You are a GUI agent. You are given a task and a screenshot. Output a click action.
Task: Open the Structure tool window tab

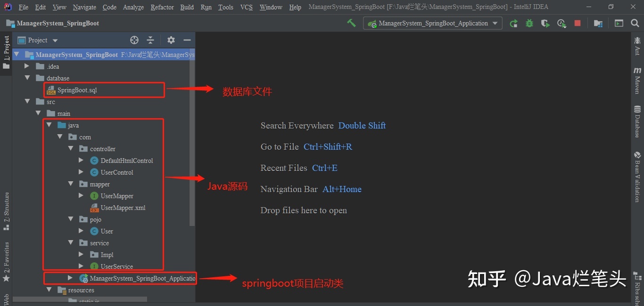click(6, 211)
